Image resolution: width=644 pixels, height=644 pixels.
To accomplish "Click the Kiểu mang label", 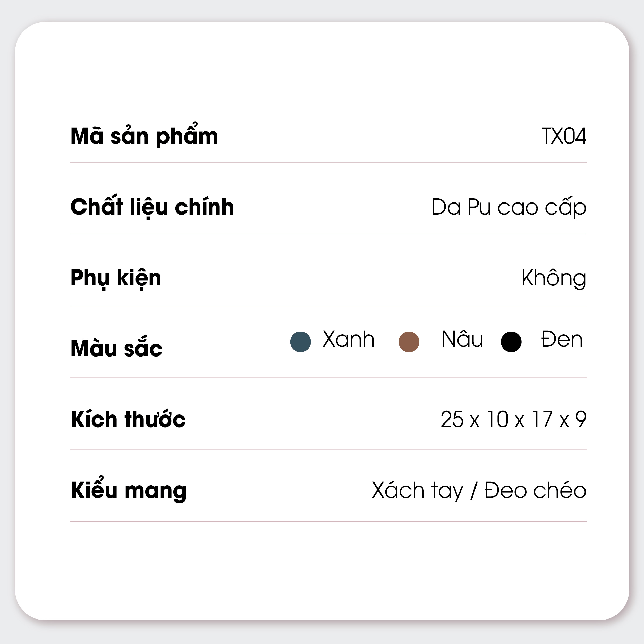I will [x=128, y=490].
